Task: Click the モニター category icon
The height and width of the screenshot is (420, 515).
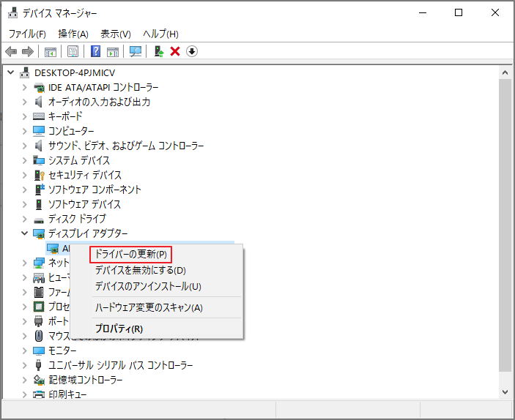Action: click(x=39, y=350)
